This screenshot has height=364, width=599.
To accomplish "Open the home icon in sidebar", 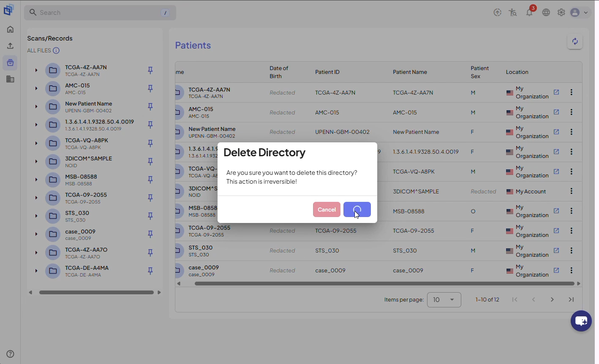I will pyautogui.click(x=10, y=29).
